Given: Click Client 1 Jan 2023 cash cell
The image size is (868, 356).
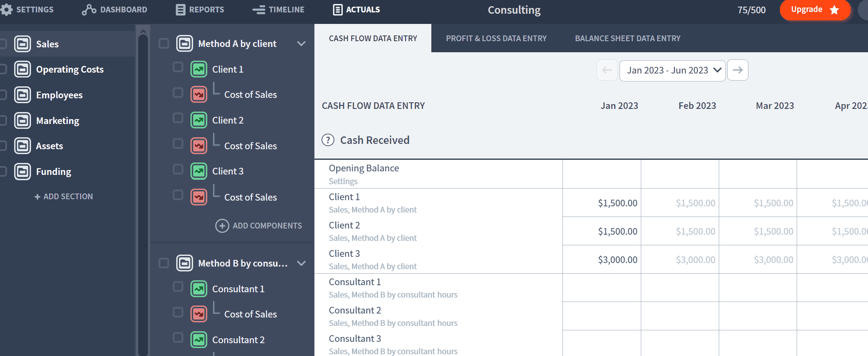Looking at the screenshot, I should 602,203.
